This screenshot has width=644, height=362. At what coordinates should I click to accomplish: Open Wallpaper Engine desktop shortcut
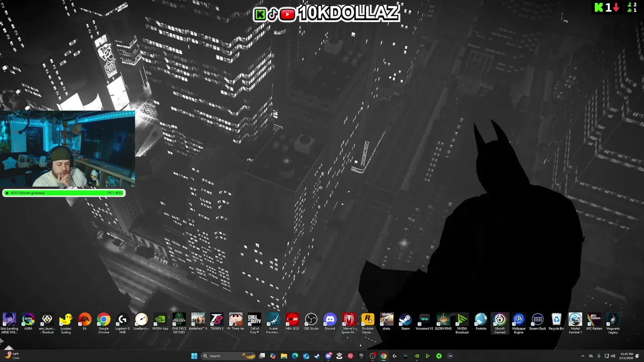(519, 323)
